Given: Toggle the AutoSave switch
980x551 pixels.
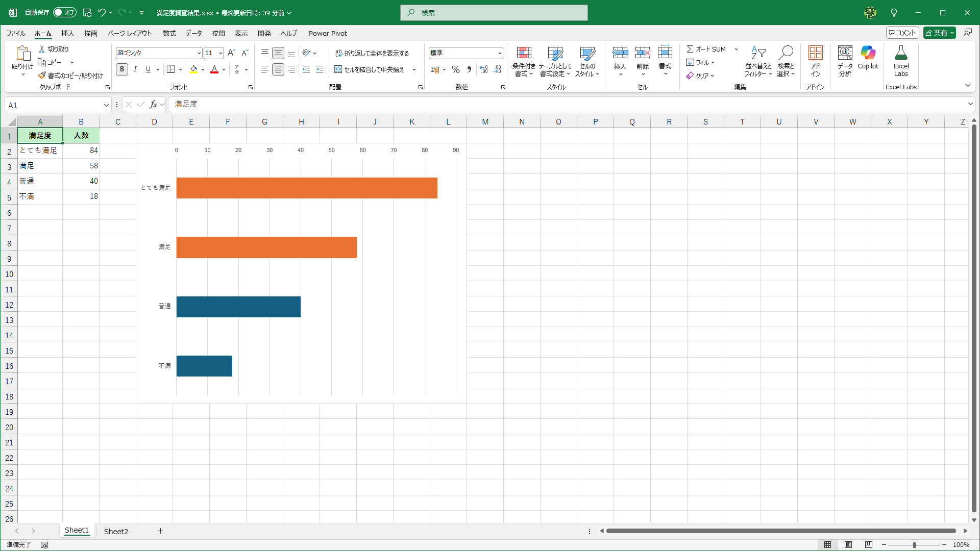Looking at the screenshot, I should pyautogui.click(x=65, y=12).
